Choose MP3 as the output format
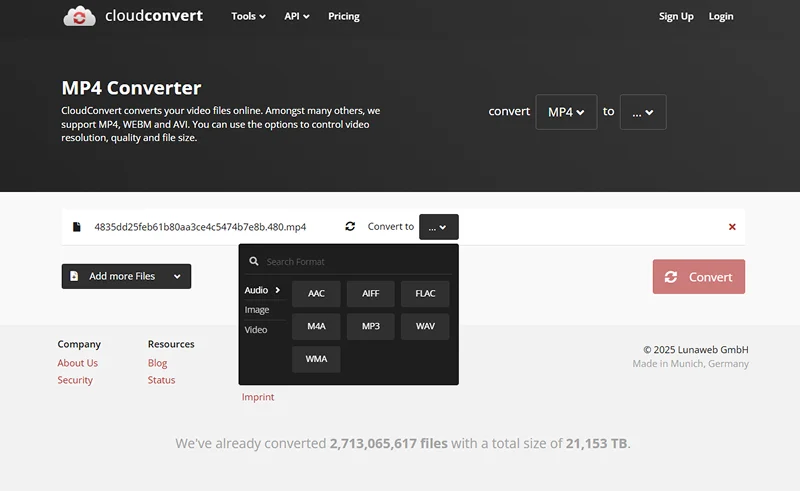 click(370, 326)
